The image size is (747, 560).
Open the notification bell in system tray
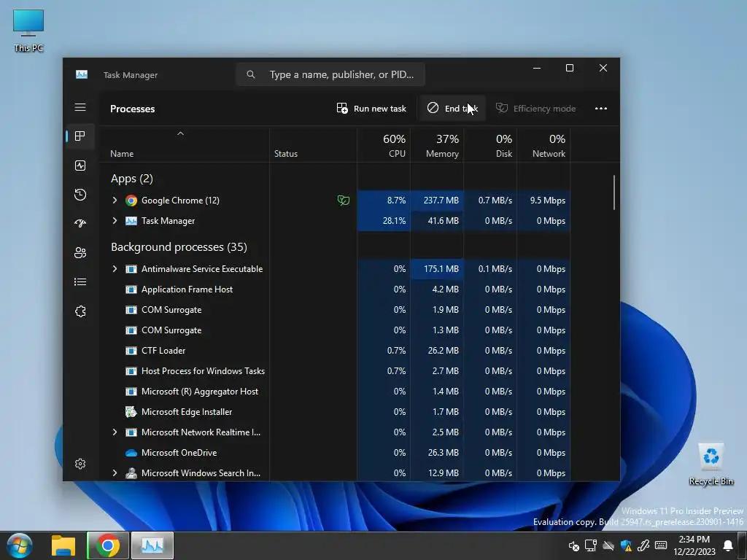(x=728, y=545)
